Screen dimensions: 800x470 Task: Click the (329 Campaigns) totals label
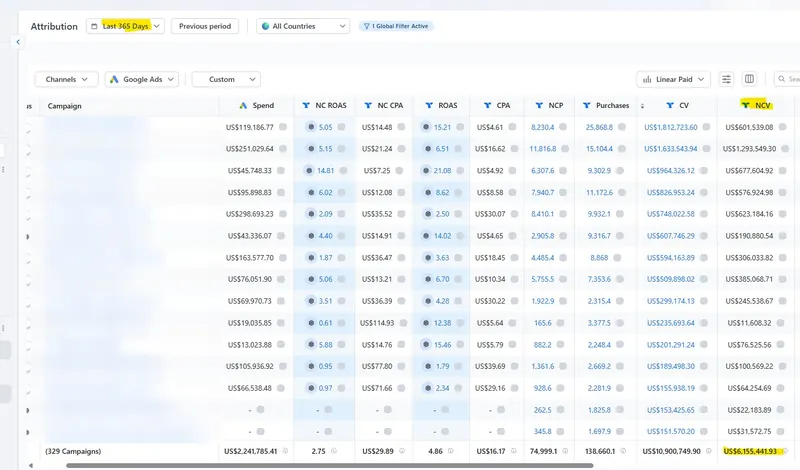coord(73,451)
